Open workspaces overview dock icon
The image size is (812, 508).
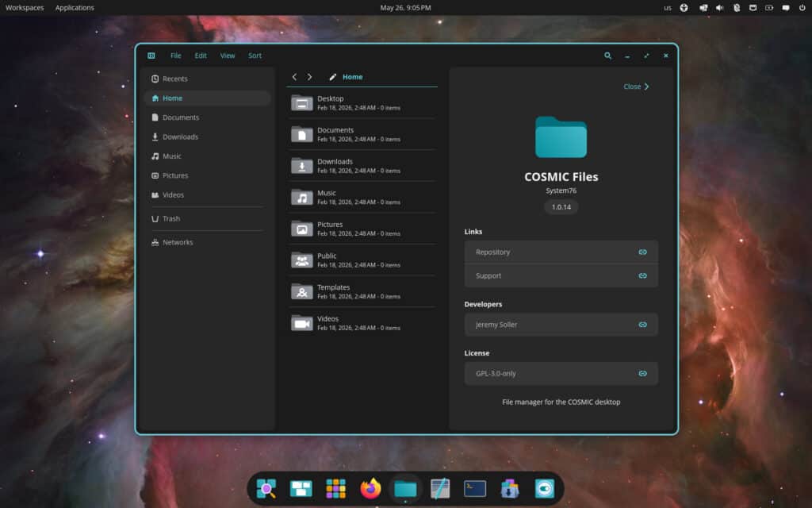point(301,488)
